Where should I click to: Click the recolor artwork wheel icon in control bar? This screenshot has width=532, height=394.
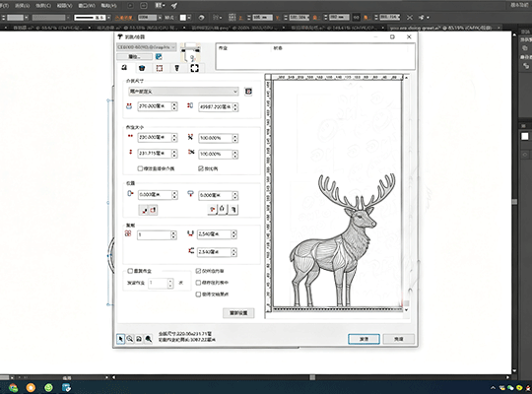tap(201, 18)
